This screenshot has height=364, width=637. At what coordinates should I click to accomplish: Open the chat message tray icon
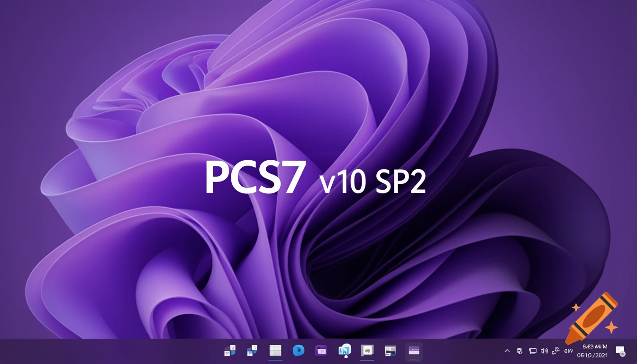pyautogui.click(x=520, y=351)
